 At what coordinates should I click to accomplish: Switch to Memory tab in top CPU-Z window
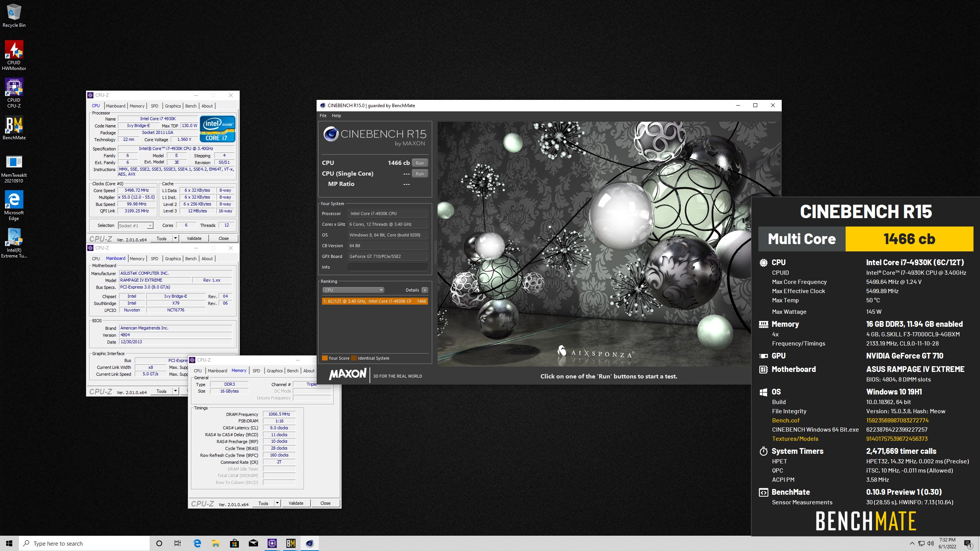pos(137,106)
